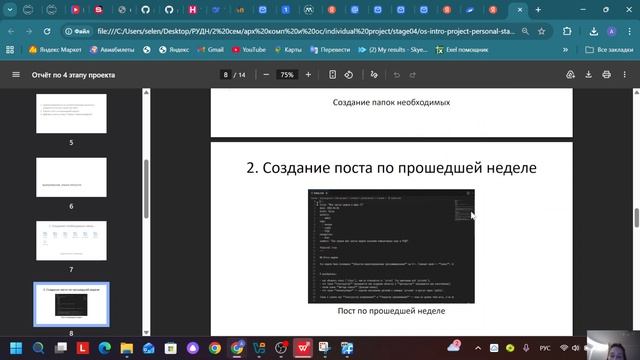Open the Chrome extensions puzzle icon

click(567, 31)
